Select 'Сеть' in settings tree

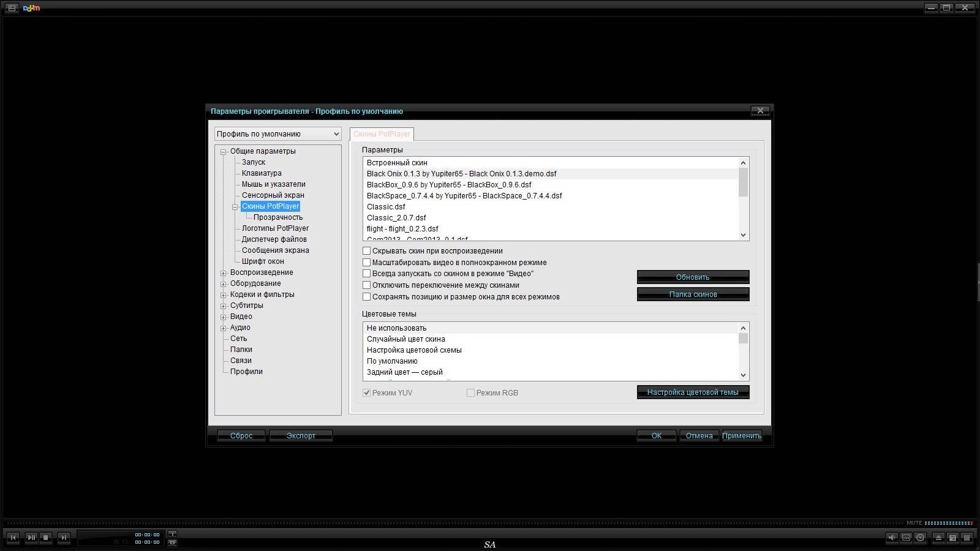(238, 339)
